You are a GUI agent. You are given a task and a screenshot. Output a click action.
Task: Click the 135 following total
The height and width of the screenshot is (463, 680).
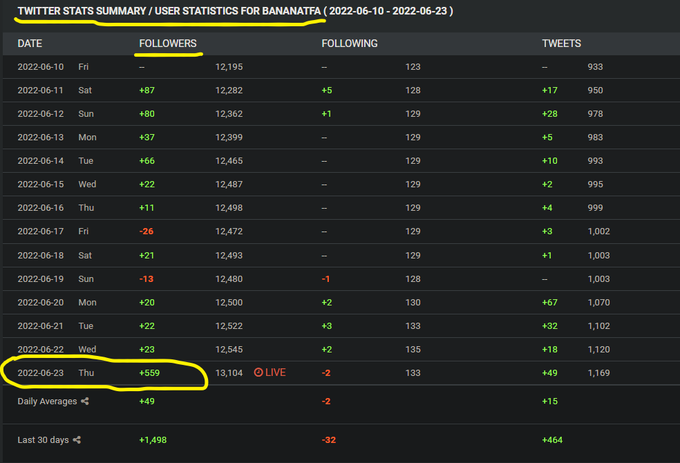pos(413,349)
